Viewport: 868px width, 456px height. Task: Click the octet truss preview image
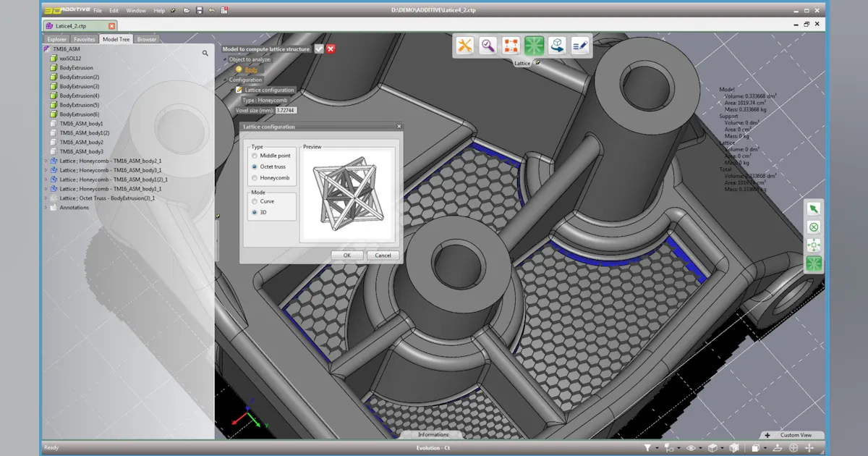point(349,193)
